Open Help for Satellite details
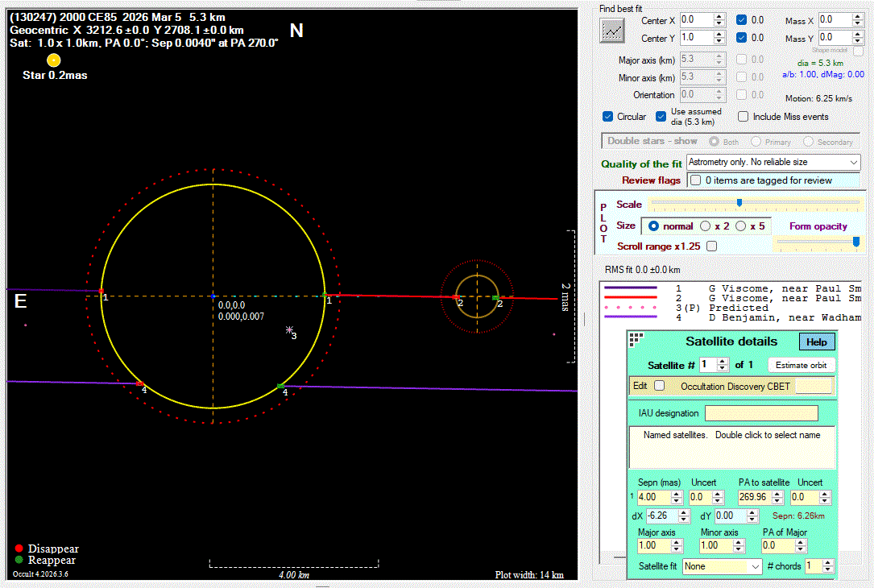This screenshot has width=874, height=588. (x=816, y=342)
